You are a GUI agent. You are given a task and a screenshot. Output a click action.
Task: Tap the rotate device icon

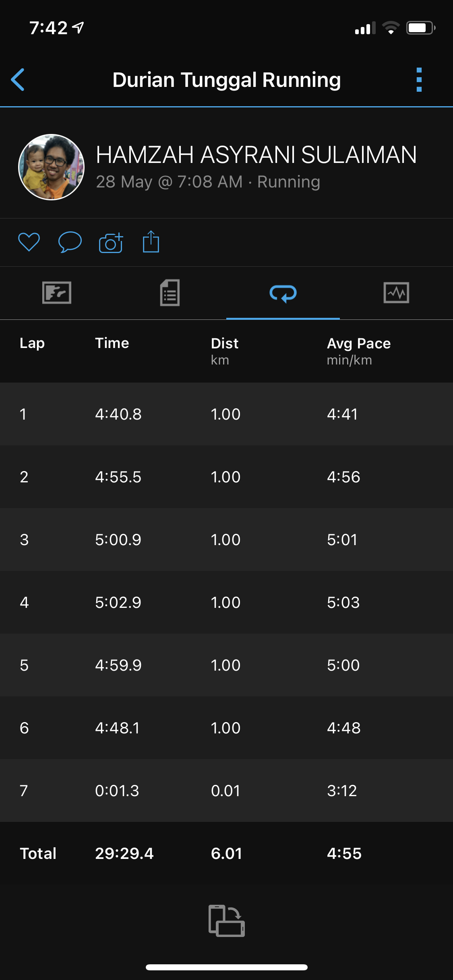pos(226,920)
